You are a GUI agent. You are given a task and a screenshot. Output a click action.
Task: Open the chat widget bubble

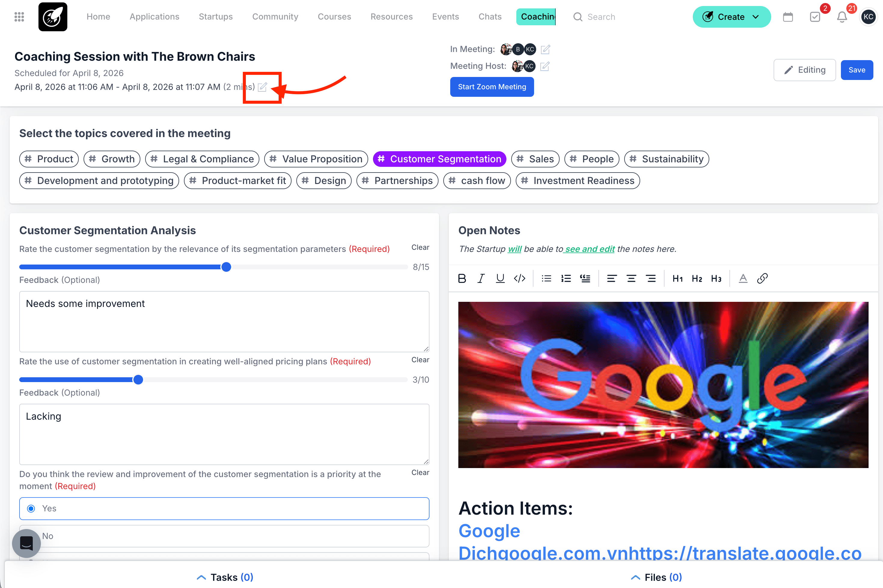(x=26, y=543)
